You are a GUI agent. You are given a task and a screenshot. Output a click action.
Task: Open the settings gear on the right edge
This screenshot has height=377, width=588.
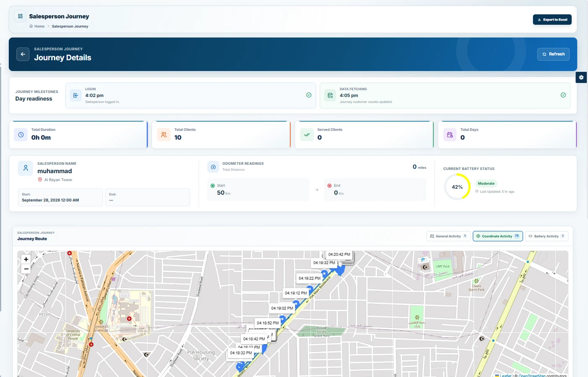point(581,77)
